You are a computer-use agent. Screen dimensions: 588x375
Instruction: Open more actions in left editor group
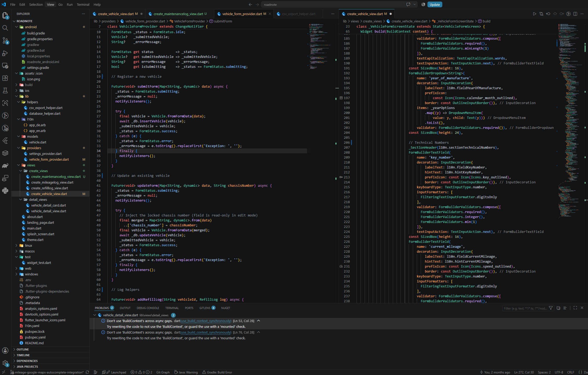tap(333, 14)
